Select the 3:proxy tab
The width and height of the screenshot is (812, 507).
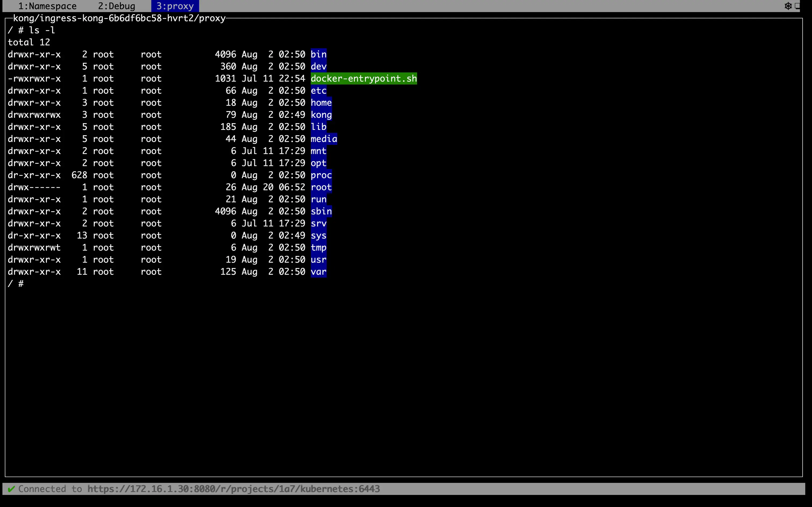pos(175,6)
